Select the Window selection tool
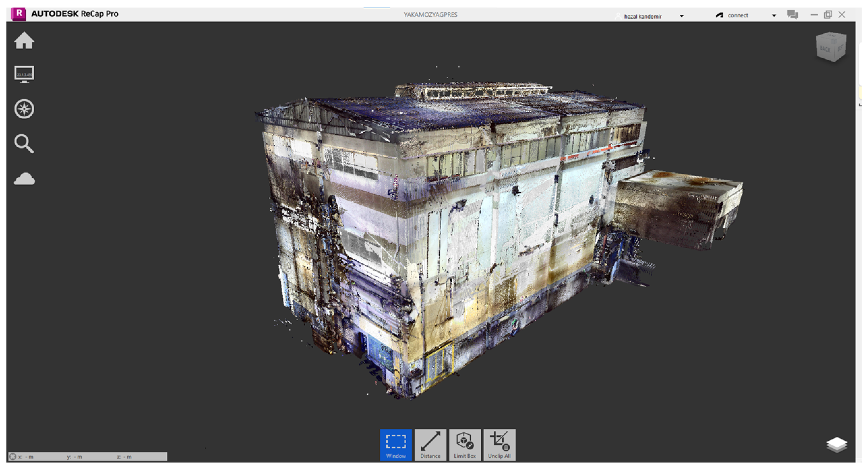868x470 pixels. (x=396, y=445)
